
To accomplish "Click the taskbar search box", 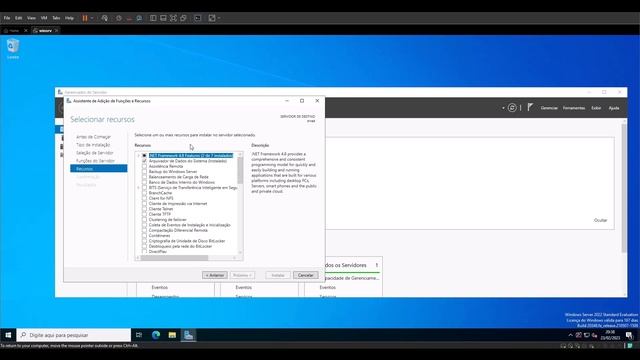I will click(74, 335).
